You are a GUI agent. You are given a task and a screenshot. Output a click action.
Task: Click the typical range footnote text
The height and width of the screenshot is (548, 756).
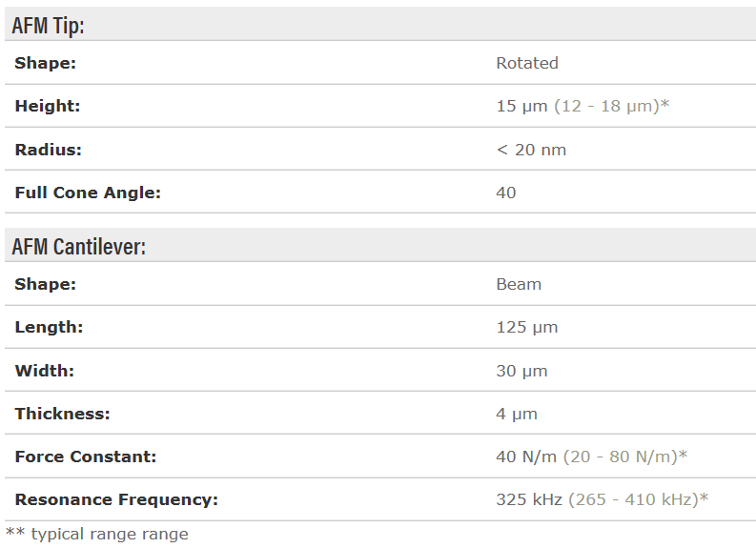tap(97, 534)
